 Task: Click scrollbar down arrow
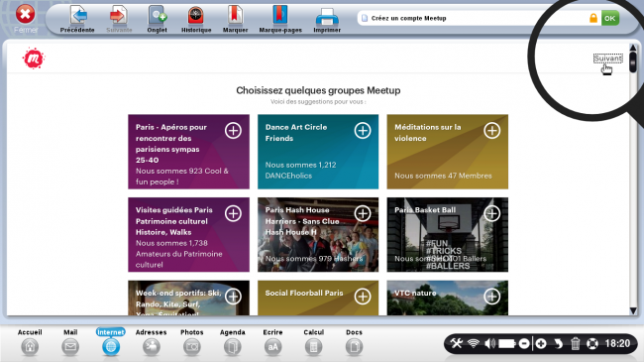633,310
